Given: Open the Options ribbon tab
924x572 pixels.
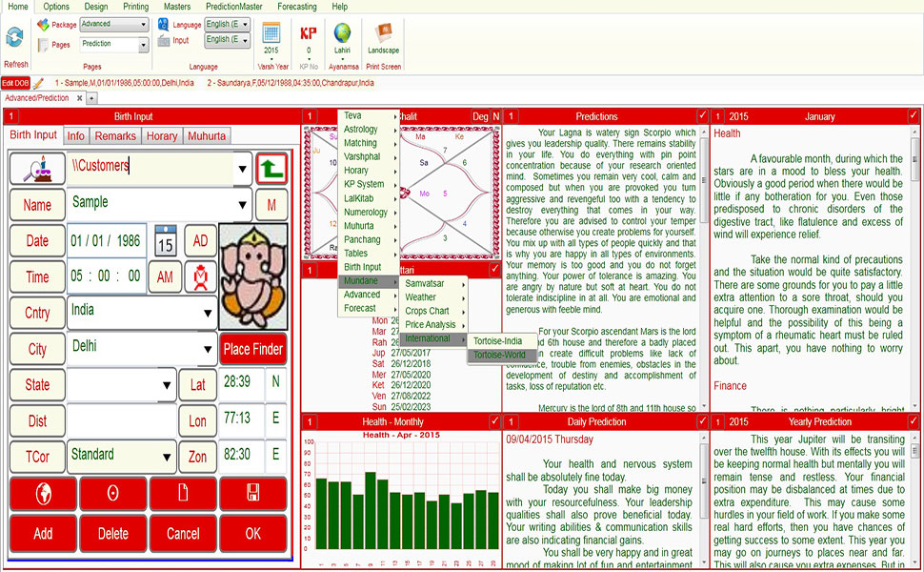Looking at the screenshot, I should click(56, 7).
